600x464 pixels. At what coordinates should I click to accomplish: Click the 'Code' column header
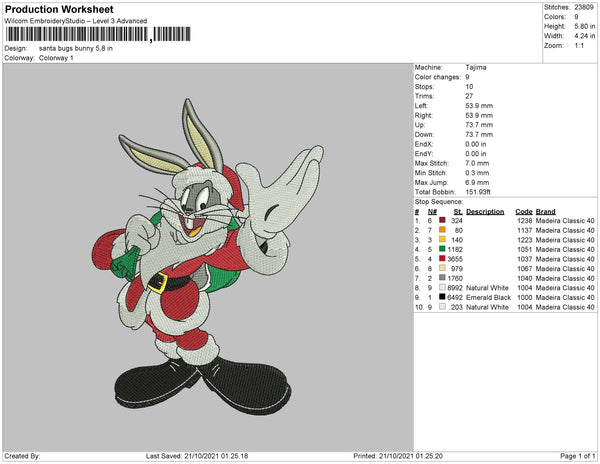(524, 212)
